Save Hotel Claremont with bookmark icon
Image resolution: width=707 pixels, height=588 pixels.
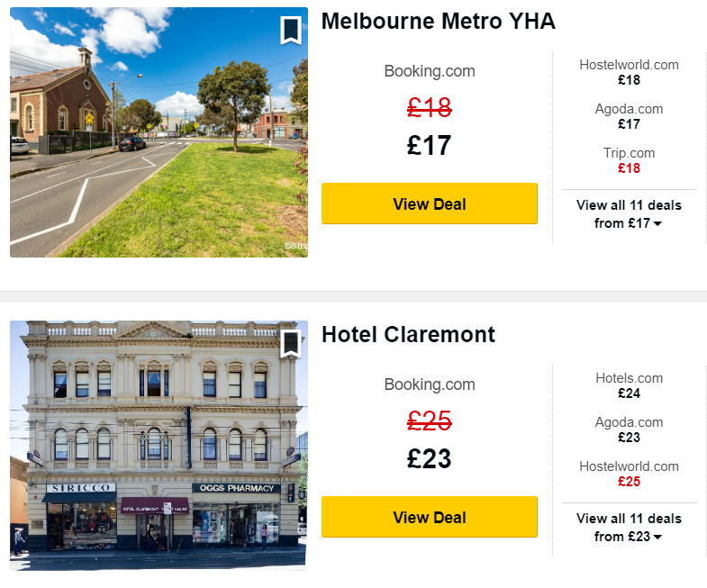pyautogui.click(x=291, y=344)
